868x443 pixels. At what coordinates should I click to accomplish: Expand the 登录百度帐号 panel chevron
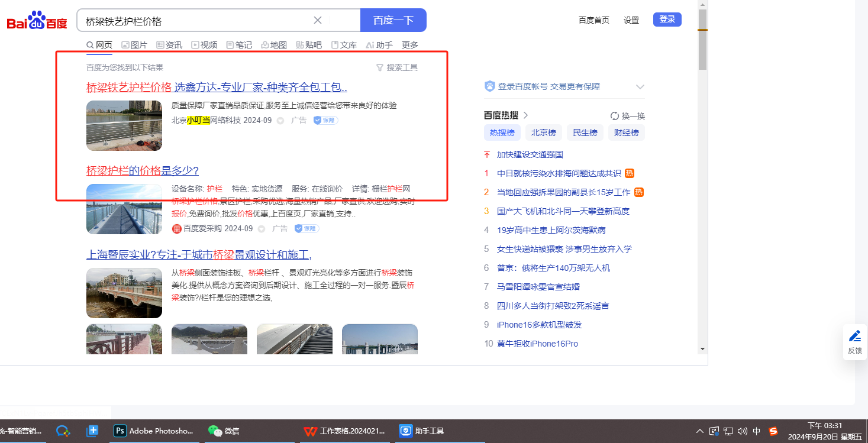tap(640, 87)
